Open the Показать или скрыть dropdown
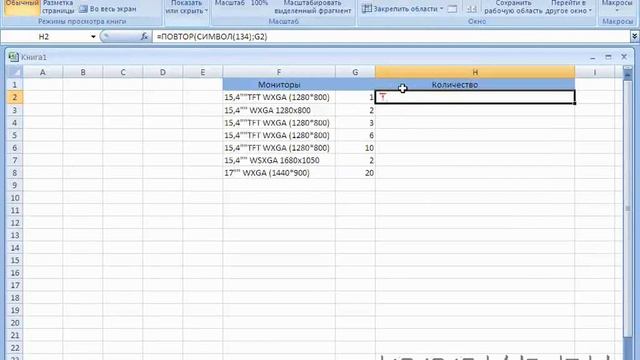Viewport: 640px width, 360px height. point(187,7)
